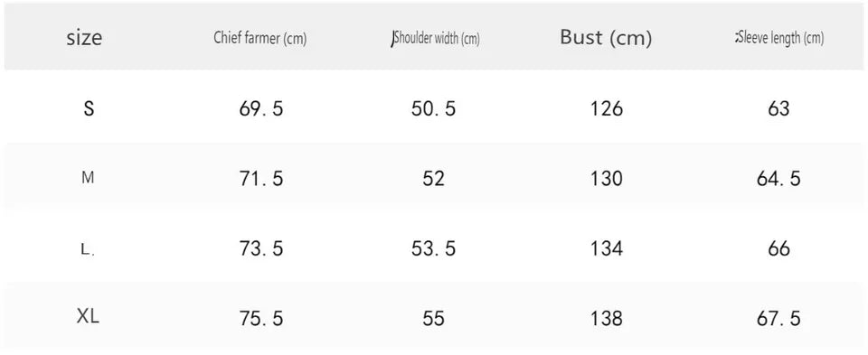Click the 64.5 sleeve length value
The width and height of the screenshot is (868, 355).
(778, 179)
